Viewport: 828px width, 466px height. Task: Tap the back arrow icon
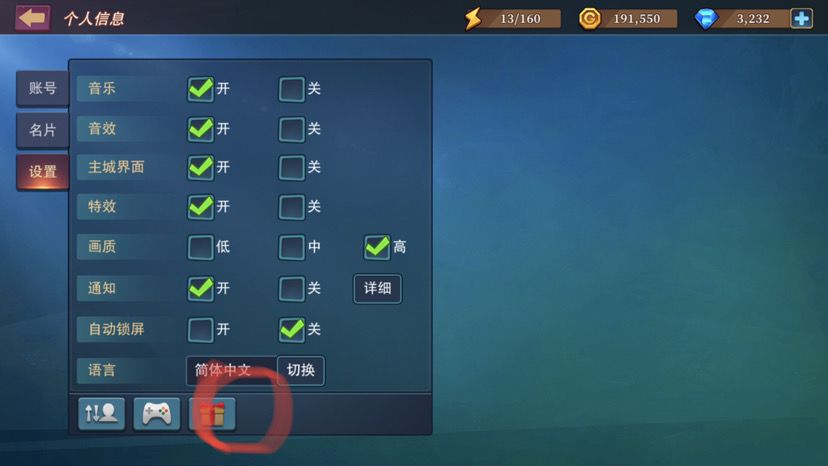33,18
